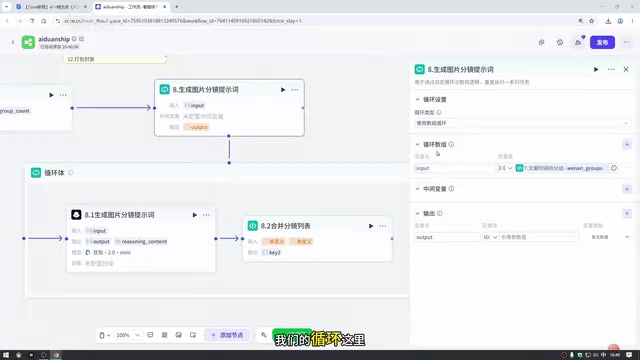Add a new 循环数组 entry

point(627,144)
